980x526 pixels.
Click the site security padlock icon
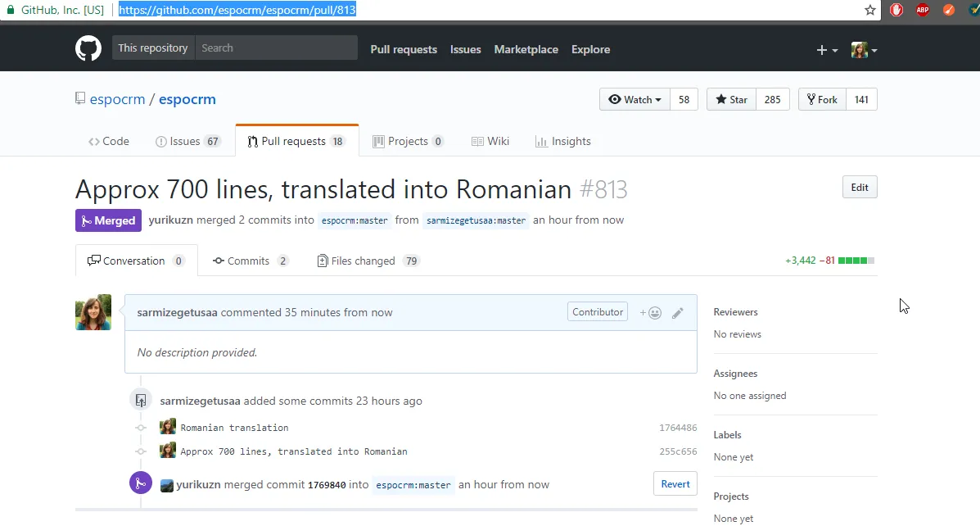tap(10, 10)
